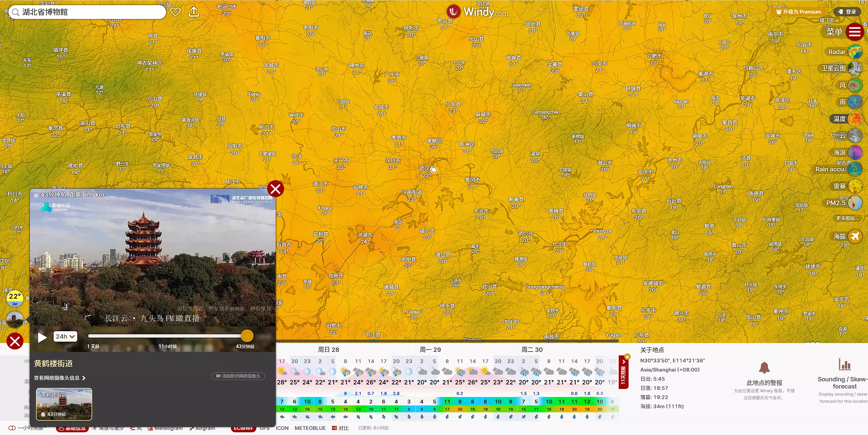868x435 pixels.
Task: Click the share upload icon
Action: click(x=194, y=12)
